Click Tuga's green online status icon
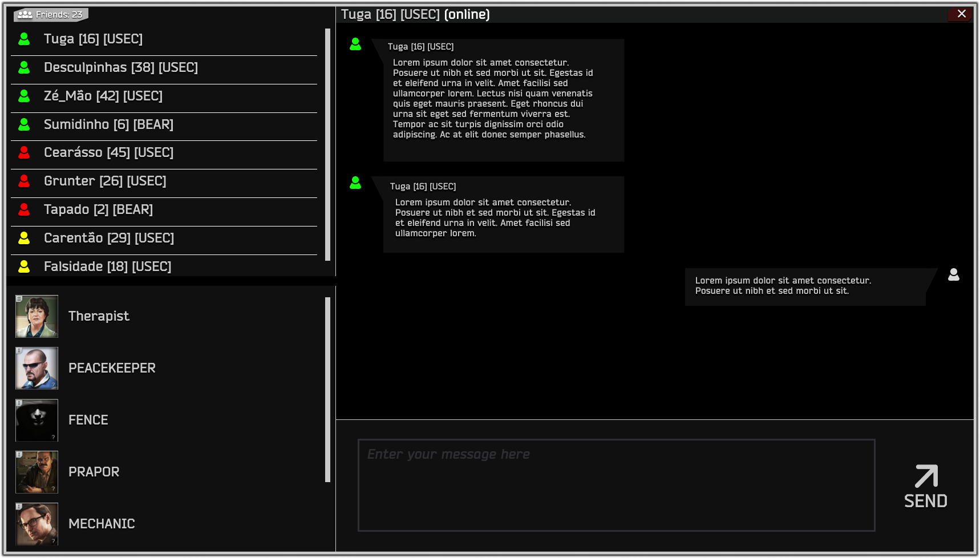The image size is (980, 558). pos(23,39)
